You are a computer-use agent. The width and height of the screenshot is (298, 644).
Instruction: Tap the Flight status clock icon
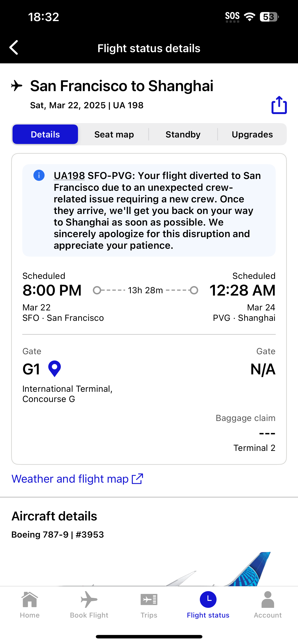click(x=208, y=599)
